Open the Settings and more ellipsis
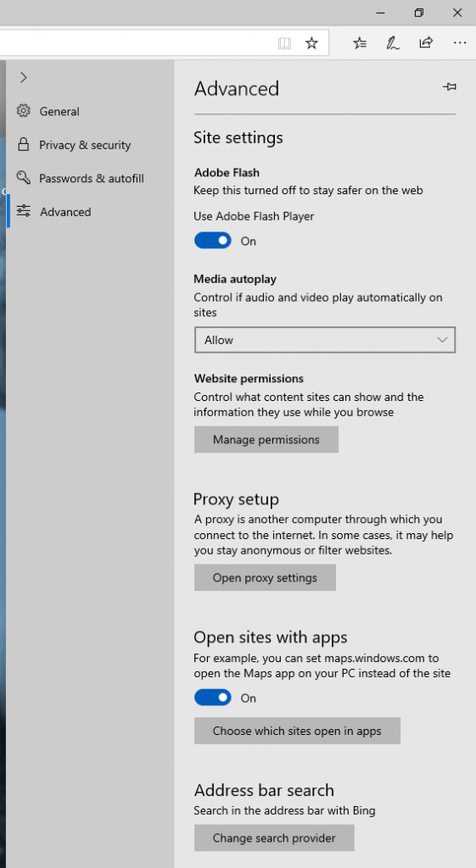 click(459, 42)
